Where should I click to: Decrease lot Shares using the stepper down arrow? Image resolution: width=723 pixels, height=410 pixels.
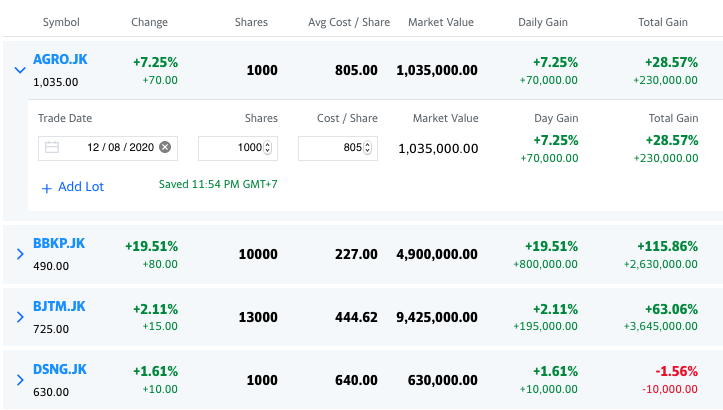point(268,152)
